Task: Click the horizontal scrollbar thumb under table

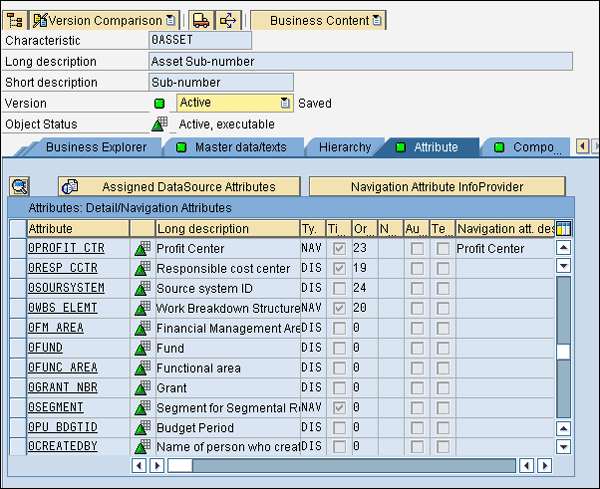Action: (180, 466)
